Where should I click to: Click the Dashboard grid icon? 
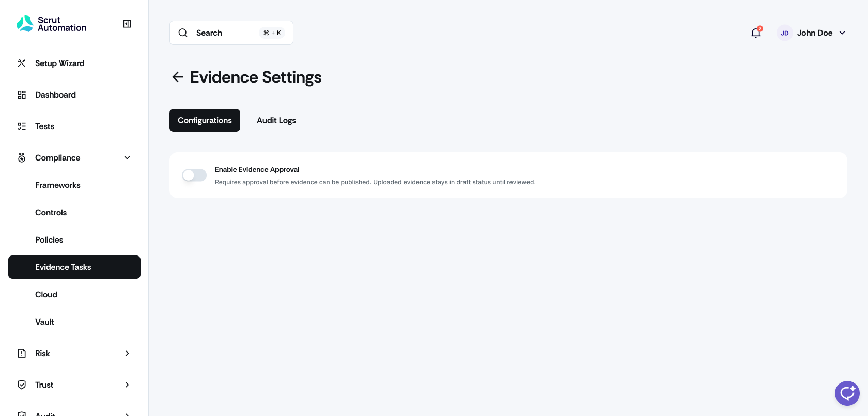pyautogui.click(x=22, y=95)
